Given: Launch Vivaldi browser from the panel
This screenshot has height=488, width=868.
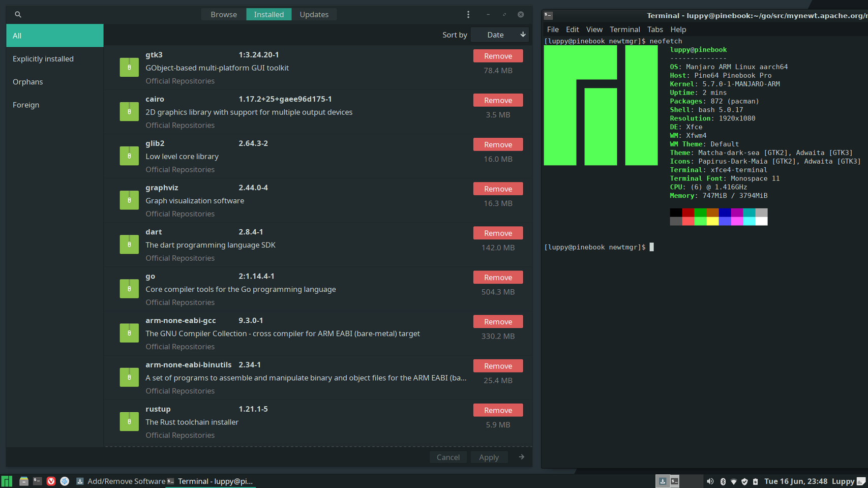Looking at the screenshot, I should [51, 481].
